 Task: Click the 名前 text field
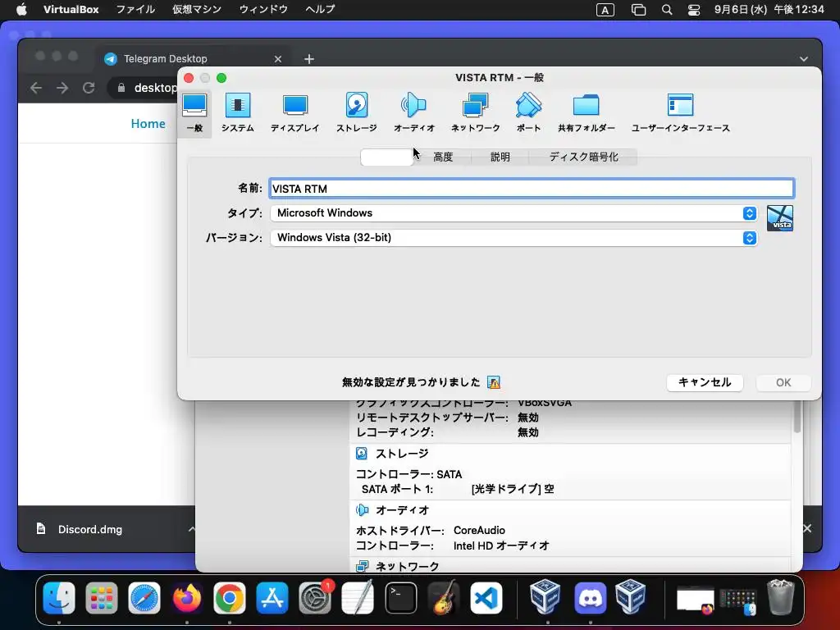pyautogui.click(x=532, y=189)
